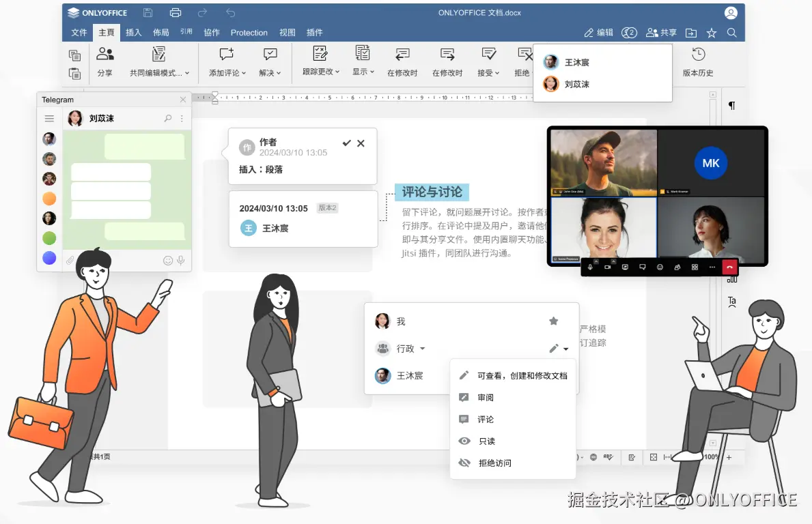812x524 pixels.
Task: Click the save icon in title bar
Action: click(148, 12)
